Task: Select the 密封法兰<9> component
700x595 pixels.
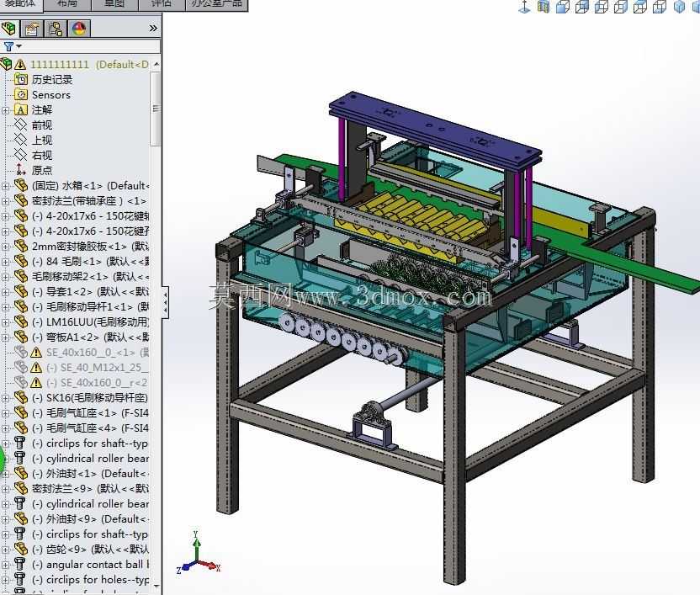Action: point(90,489)
